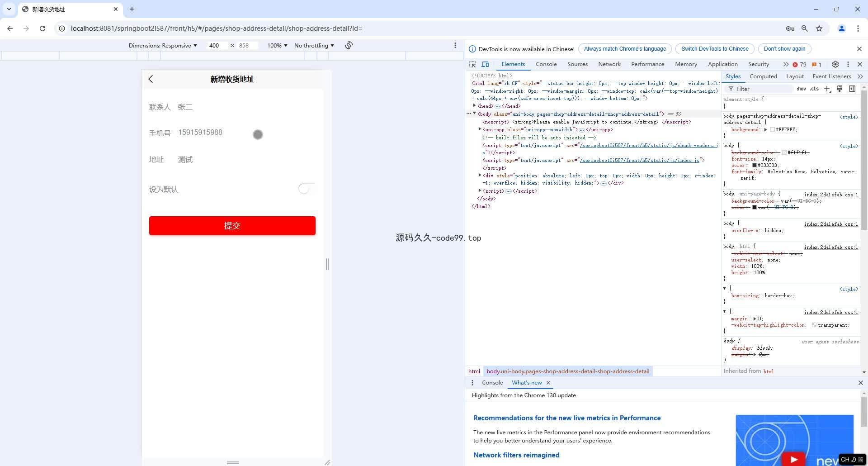Viewport: 868px width, 466px height.
Task: Rotate the device viewport
Action: [349, 45]
